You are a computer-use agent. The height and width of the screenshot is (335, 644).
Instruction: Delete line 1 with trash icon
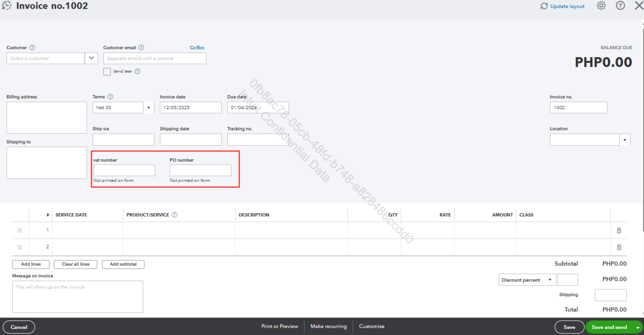(619, 230)
